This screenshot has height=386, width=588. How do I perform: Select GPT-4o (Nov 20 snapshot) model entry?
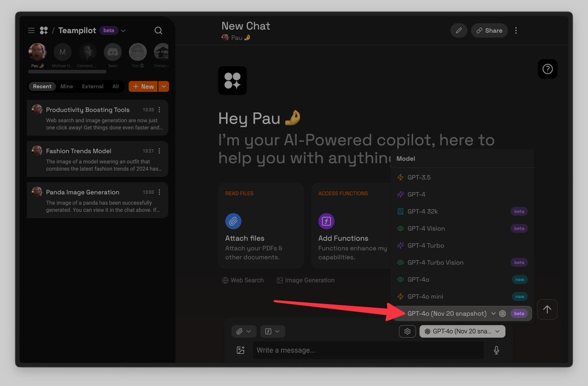pyautogui.click(x=462, y=313)
